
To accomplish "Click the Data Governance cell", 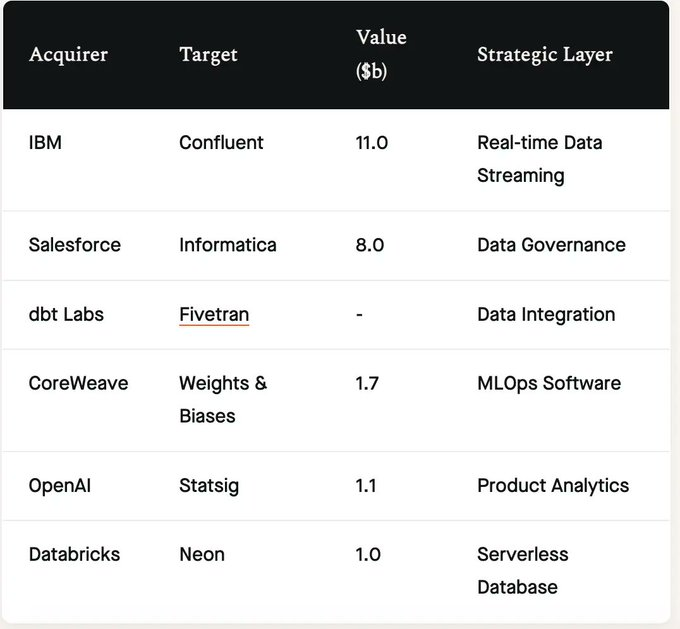I will pos(551,245).
